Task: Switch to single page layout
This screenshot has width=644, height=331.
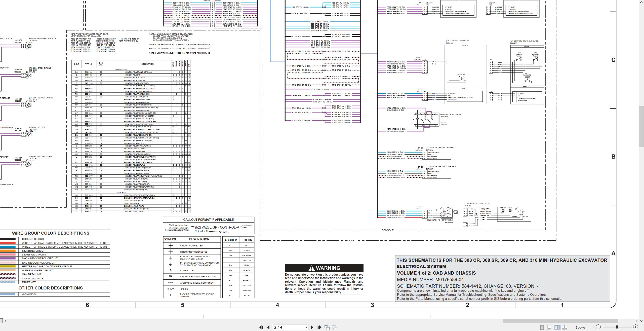Action: coord(542,327)
